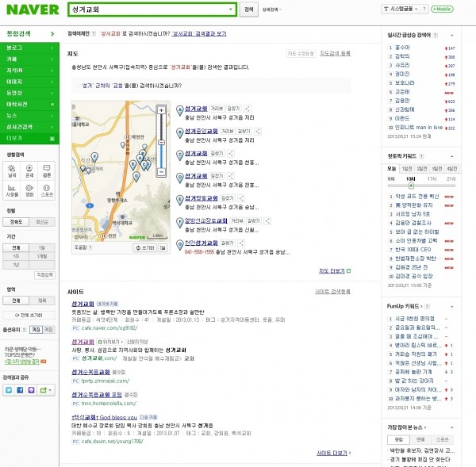Click map zoom-in plus button

click(161, 110)
